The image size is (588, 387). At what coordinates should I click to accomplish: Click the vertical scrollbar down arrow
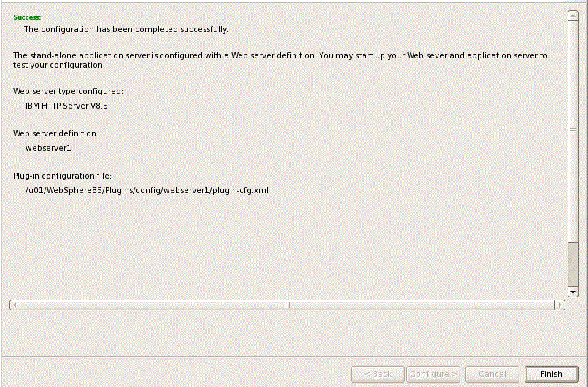(x=573, y=292)
